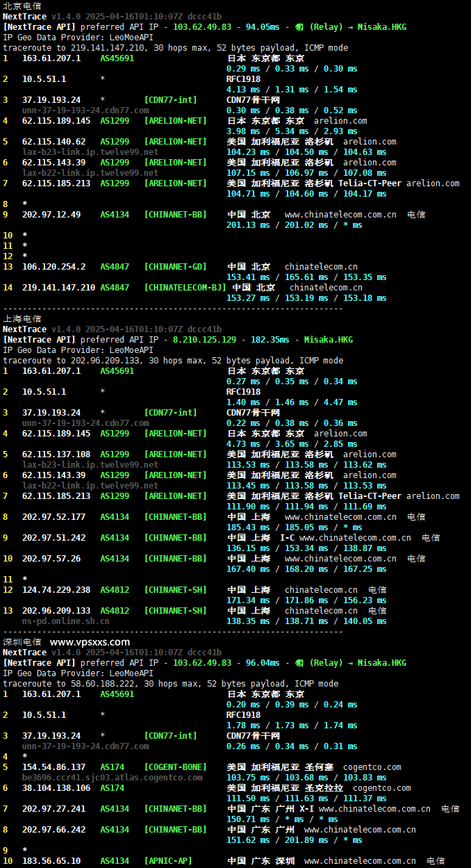
Task: Click the [CHINATELECOM-BJ] network tag
Action: pos(185,288)
